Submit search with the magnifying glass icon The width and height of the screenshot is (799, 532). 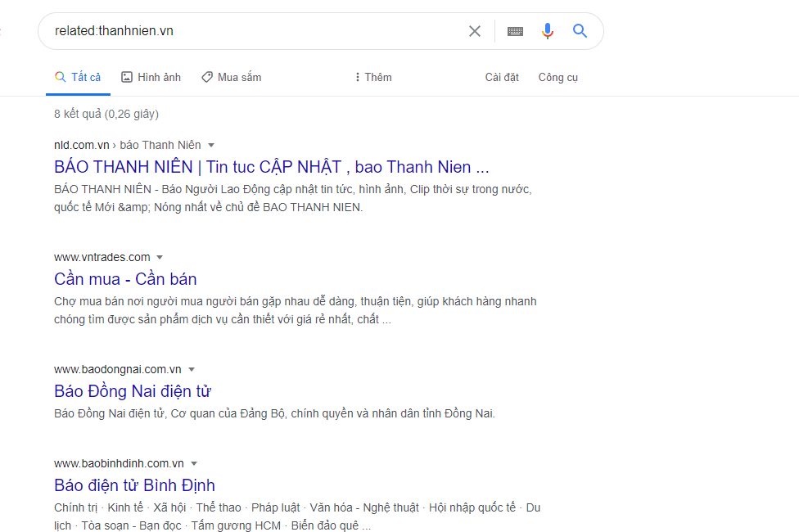click(x=580, y=31)
